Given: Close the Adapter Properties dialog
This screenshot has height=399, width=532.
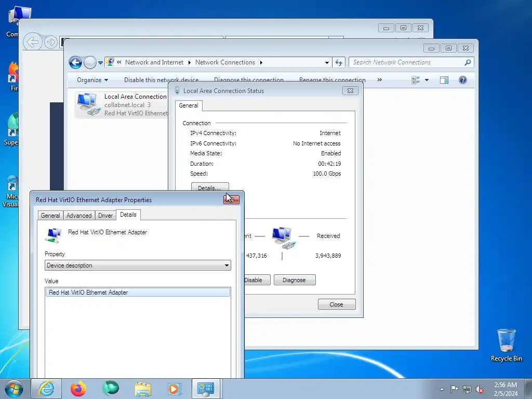Looking at the screenshot, I should [x=231, y=199].
